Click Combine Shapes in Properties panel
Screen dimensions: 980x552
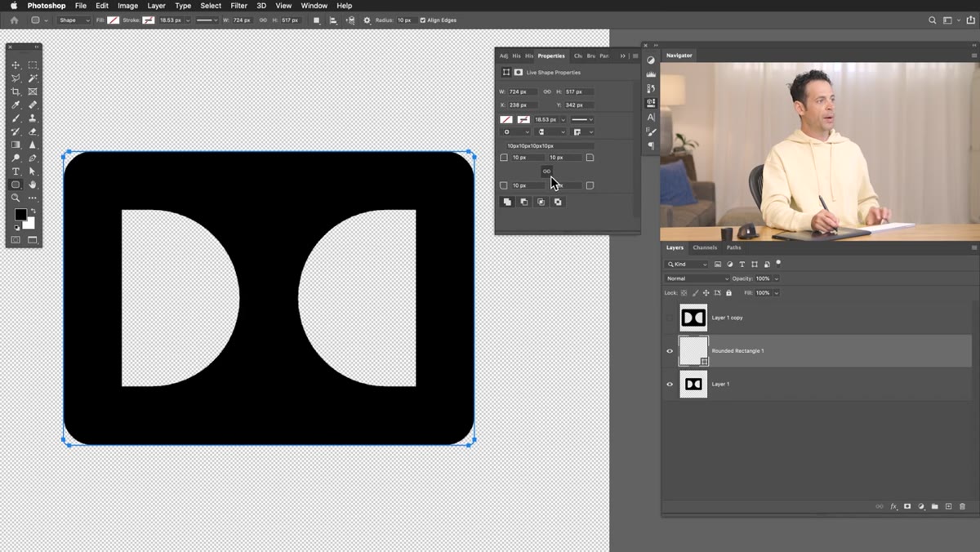pyautogui.click(x=507, y=202)
